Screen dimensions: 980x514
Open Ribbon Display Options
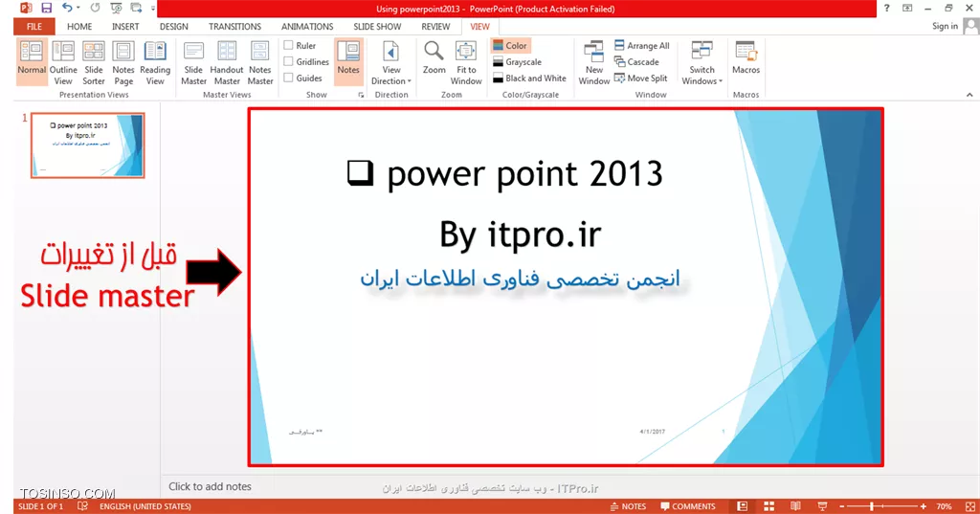[x=907, y=8]
